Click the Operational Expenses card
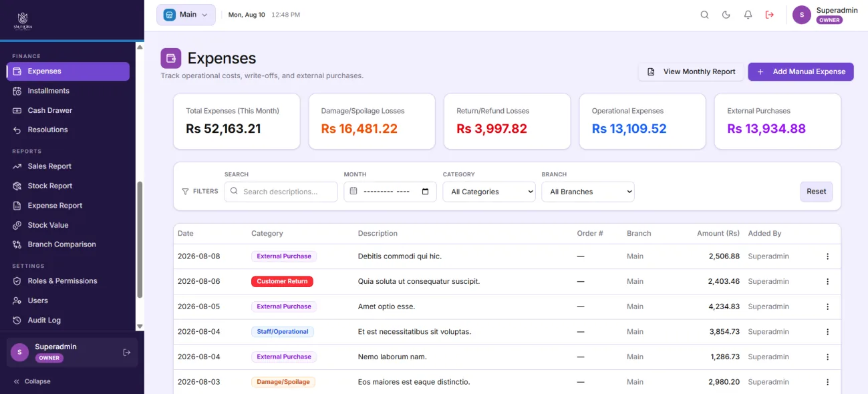868x394 pixels. (643, 122)
